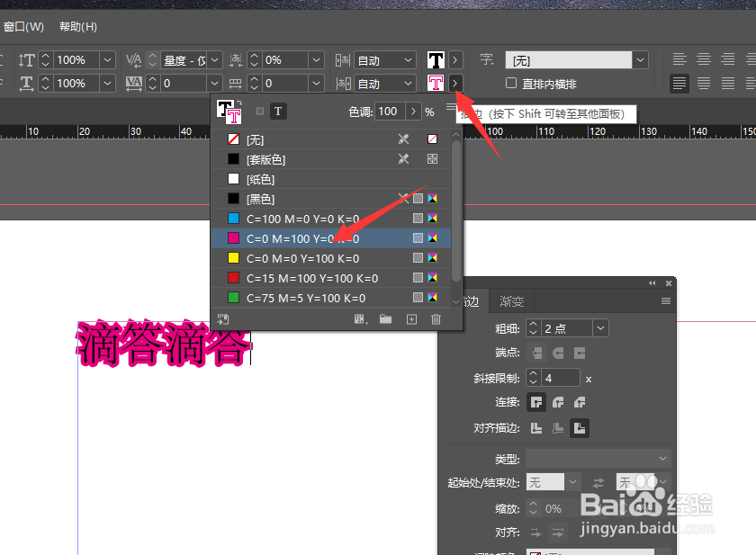Open the character style [无] dropdown
This screenshot has width=756, height=555.
[x=640, y=60]
